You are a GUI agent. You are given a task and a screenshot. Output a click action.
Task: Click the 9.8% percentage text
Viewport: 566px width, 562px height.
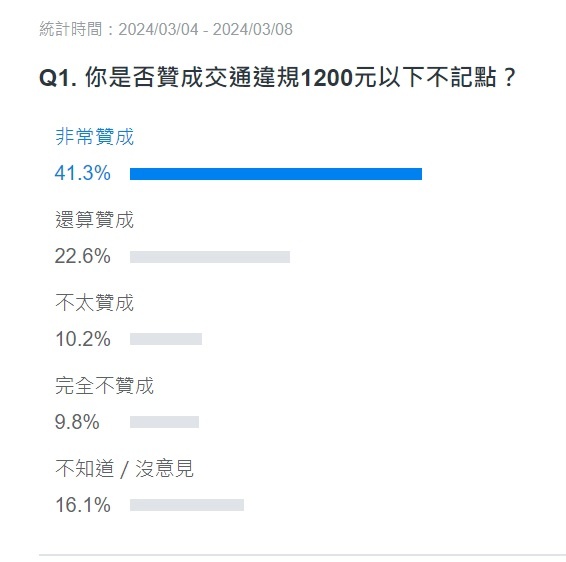pos(77,422)
